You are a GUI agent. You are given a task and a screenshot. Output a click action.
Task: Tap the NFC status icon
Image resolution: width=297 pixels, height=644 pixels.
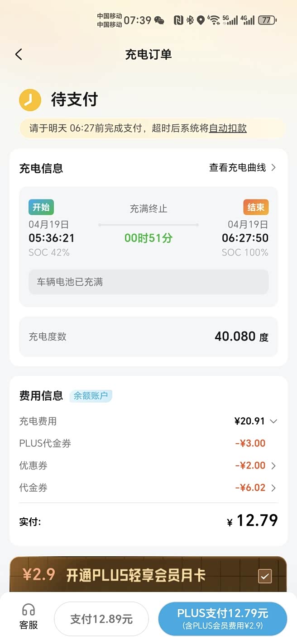click(x=178, y=20)
